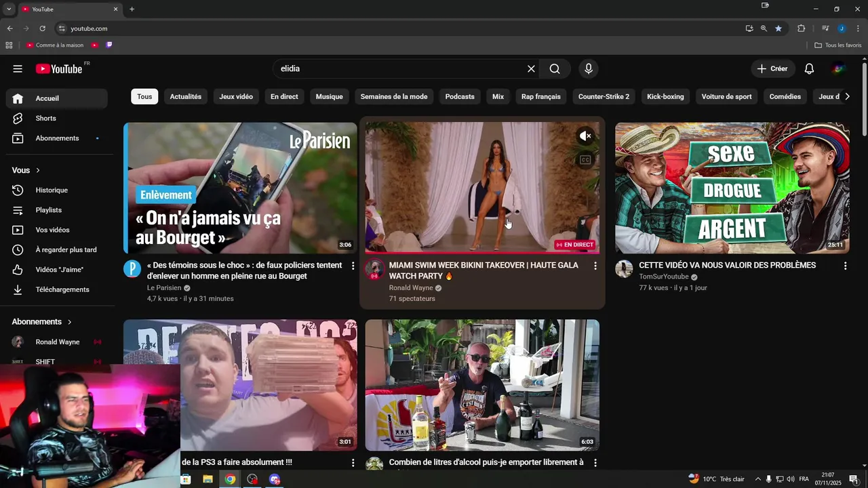The image size is (868, 488).
Task: Select the Counter-Strike 2 filter chip
Action: pos(604,96)
